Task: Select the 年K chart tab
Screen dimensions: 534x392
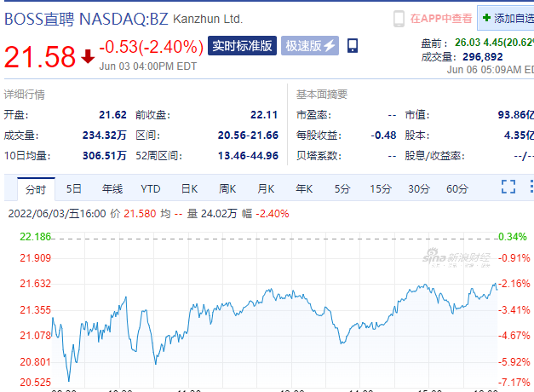Action: click(x=304, y=188)
